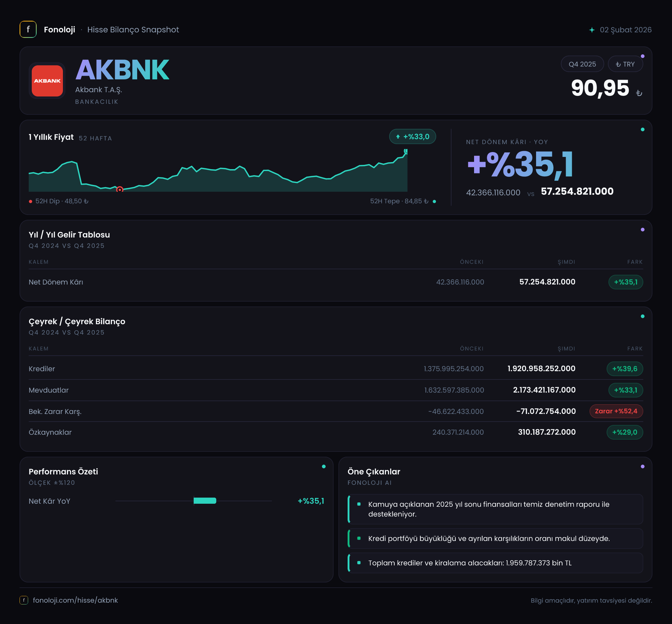Click the value -71.072.754.000
The image size is (672, 624).
pos(546,411)
